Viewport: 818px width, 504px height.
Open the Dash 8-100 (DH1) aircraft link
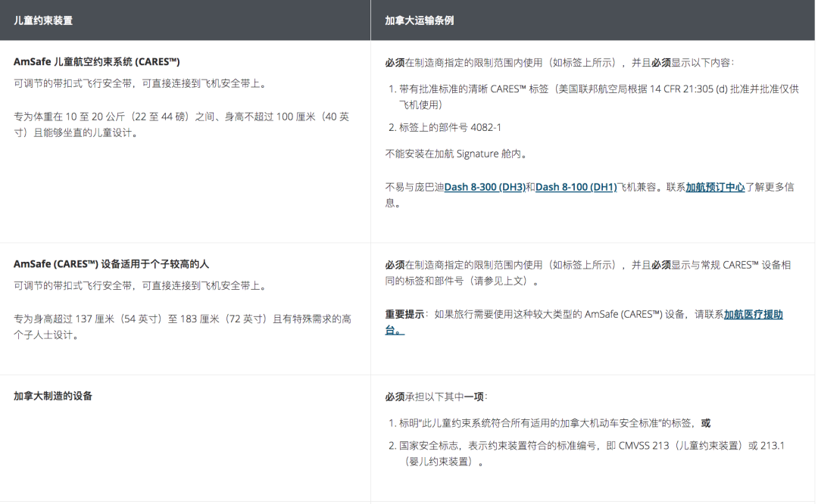tap(577, 186)
